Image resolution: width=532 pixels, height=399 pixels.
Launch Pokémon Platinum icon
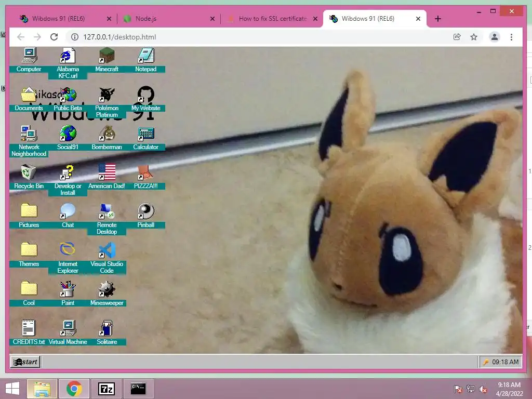click(x=107, y=102)
